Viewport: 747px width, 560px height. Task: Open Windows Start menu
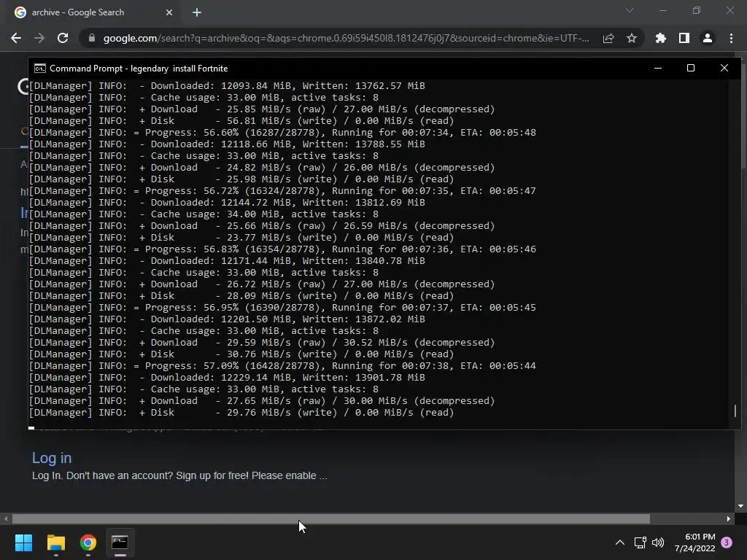(x=23, y=542)
